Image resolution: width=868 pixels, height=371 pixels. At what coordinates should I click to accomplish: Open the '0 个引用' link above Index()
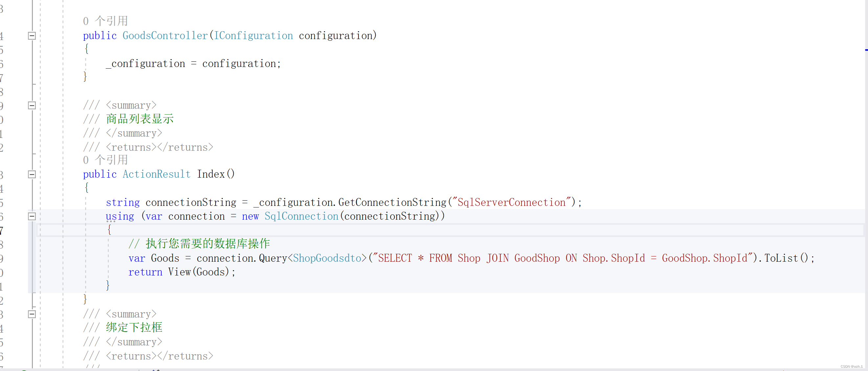[105, 160]
